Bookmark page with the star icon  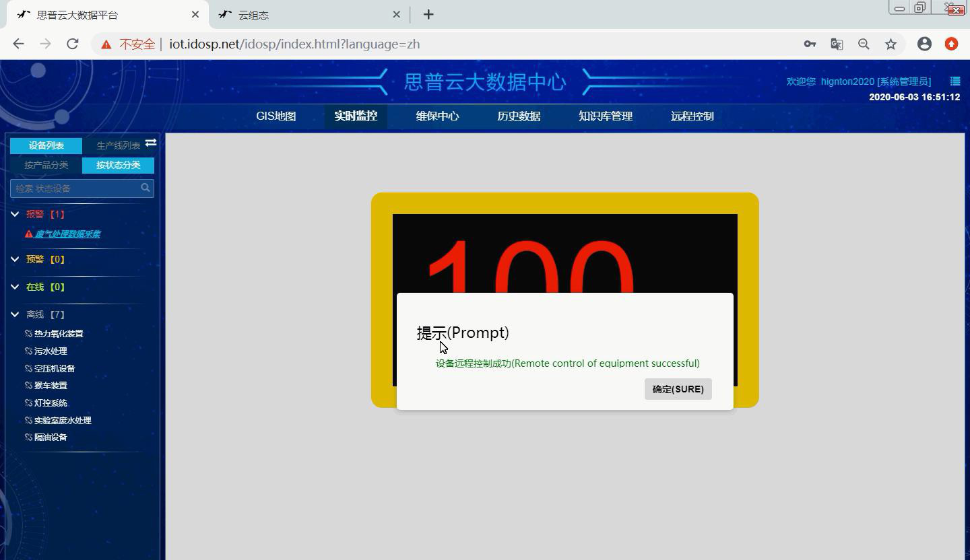click(891, 44)
